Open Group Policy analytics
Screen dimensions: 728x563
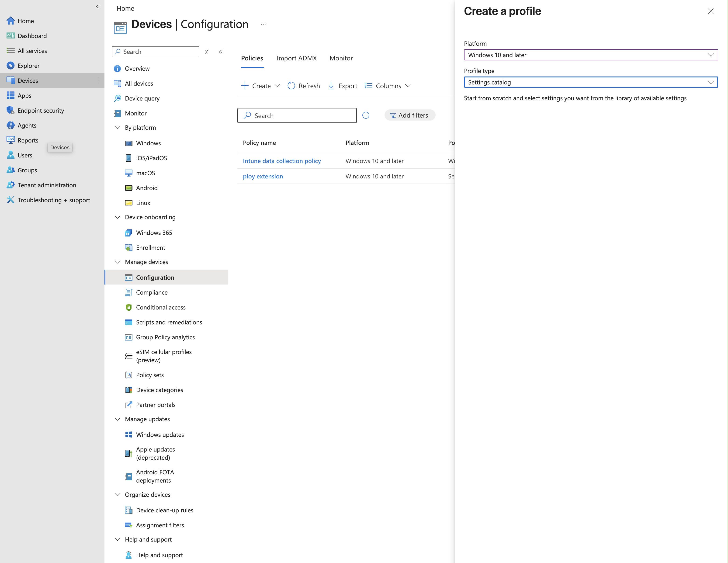165,337
